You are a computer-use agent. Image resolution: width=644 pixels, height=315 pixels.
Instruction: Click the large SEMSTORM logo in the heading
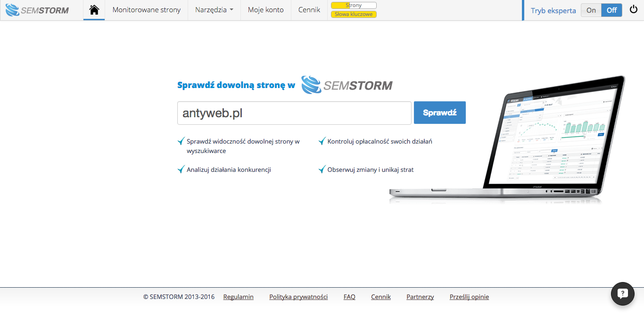coord(347,85)
